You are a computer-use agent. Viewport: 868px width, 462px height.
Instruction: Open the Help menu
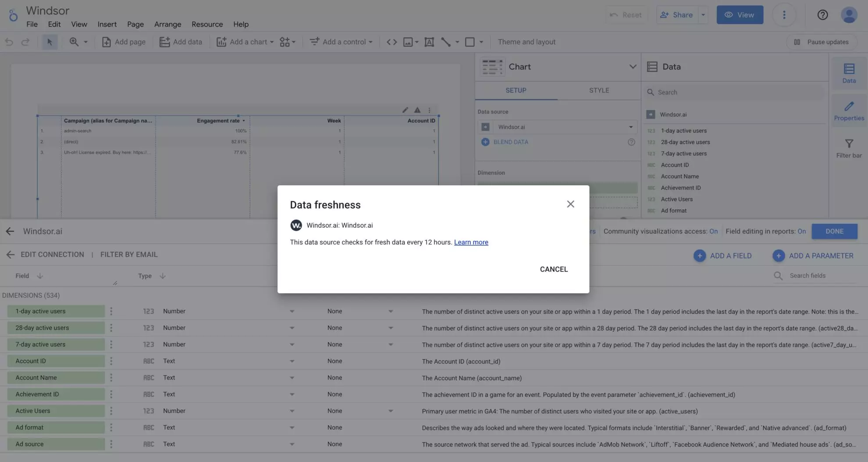coord(241,25)
